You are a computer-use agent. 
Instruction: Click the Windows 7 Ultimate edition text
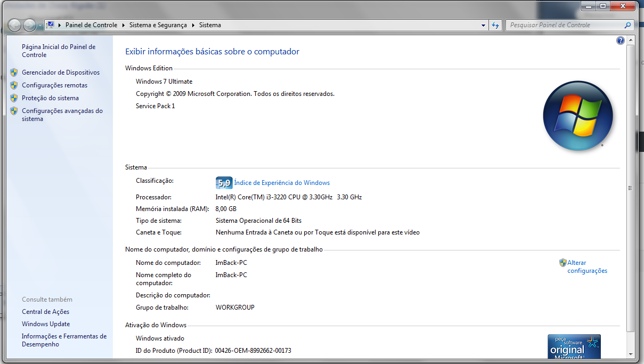[x=164, y=82]
